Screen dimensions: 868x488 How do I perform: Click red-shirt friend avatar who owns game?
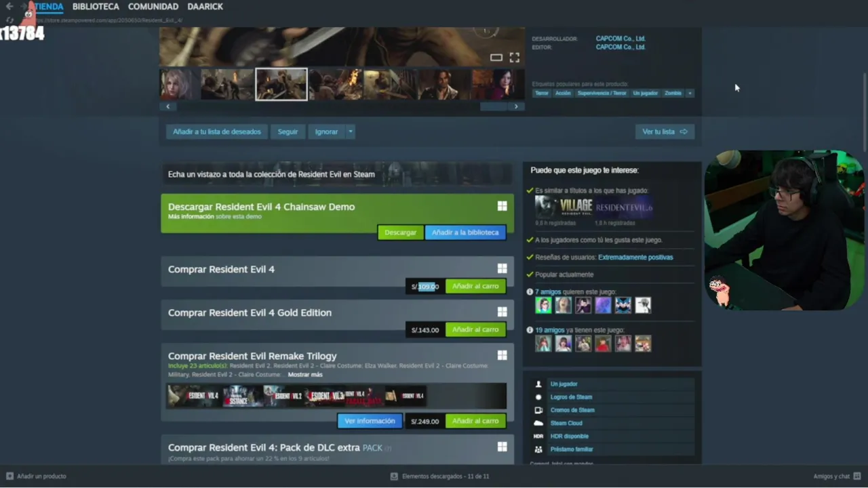click(603, 344)
